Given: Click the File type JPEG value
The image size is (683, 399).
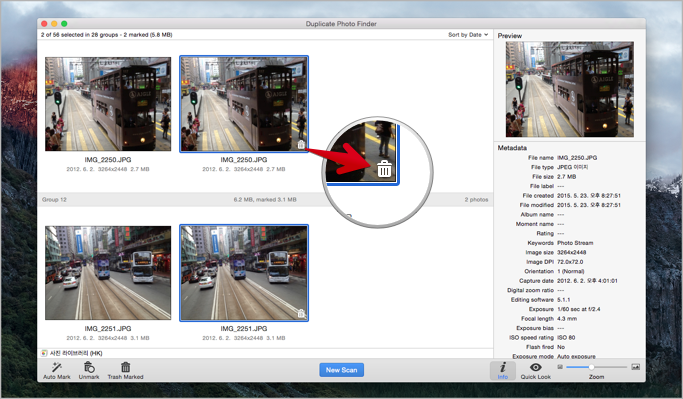Looking at the screenshot, I should point(572,167).
